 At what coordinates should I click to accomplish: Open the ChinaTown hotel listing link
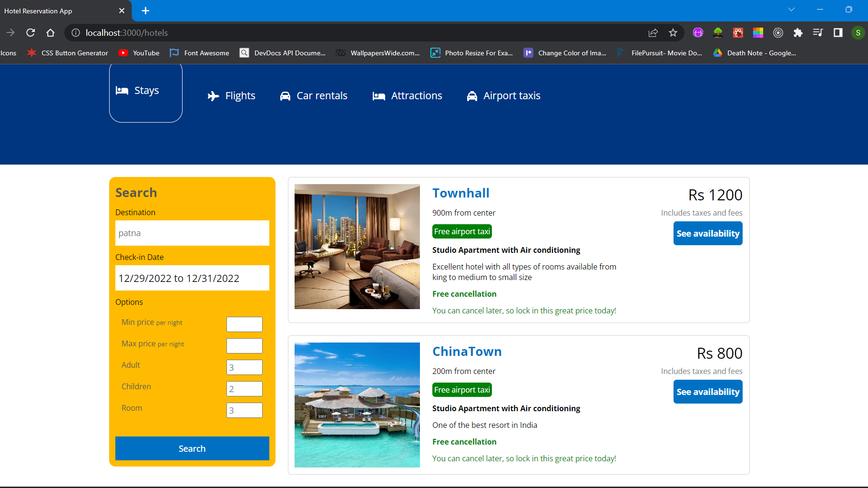(x=467, y=352)
